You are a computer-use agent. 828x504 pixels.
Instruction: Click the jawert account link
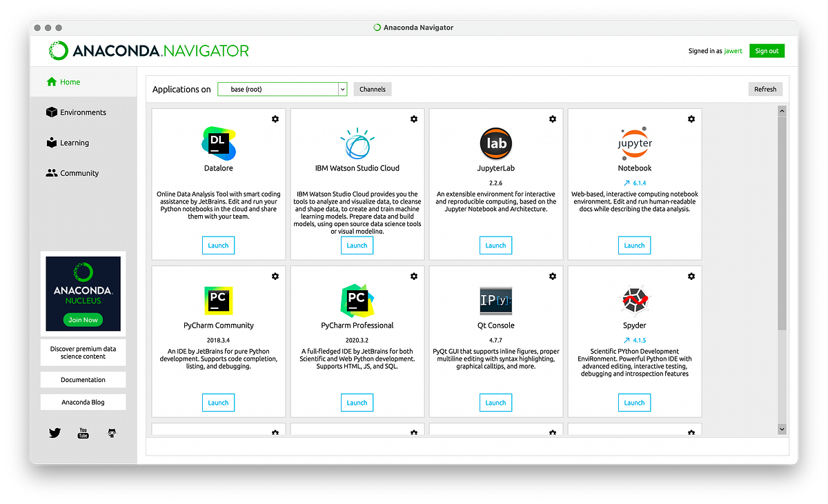tap(733, 50)
